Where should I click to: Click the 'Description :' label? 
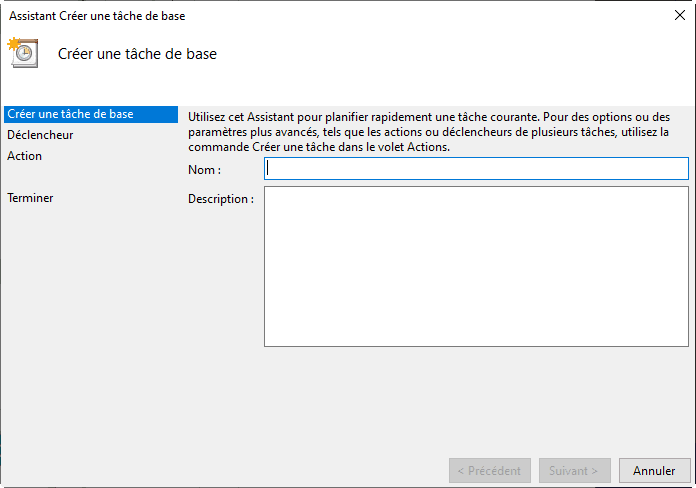point(221,199)
